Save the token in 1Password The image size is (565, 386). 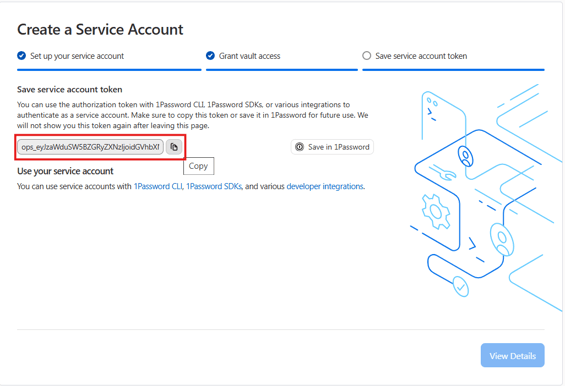(332, 147)
